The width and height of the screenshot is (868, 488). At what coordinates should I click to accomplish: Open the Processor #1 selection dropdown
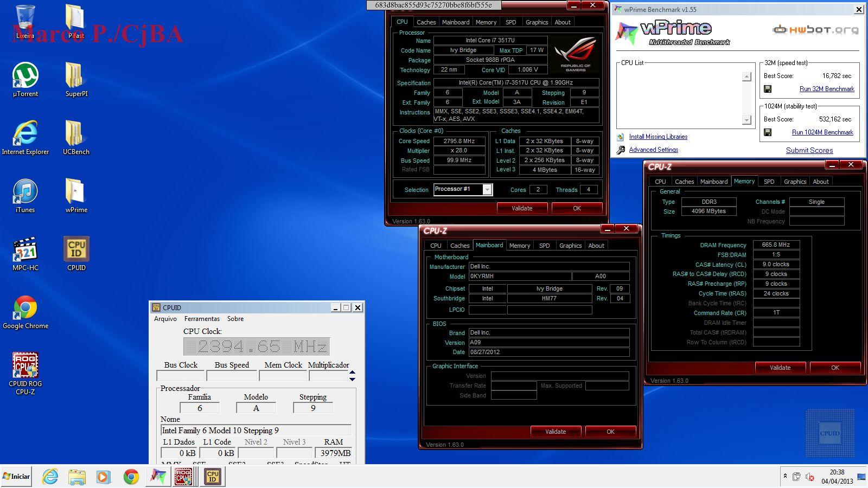[x=487, y=189]
